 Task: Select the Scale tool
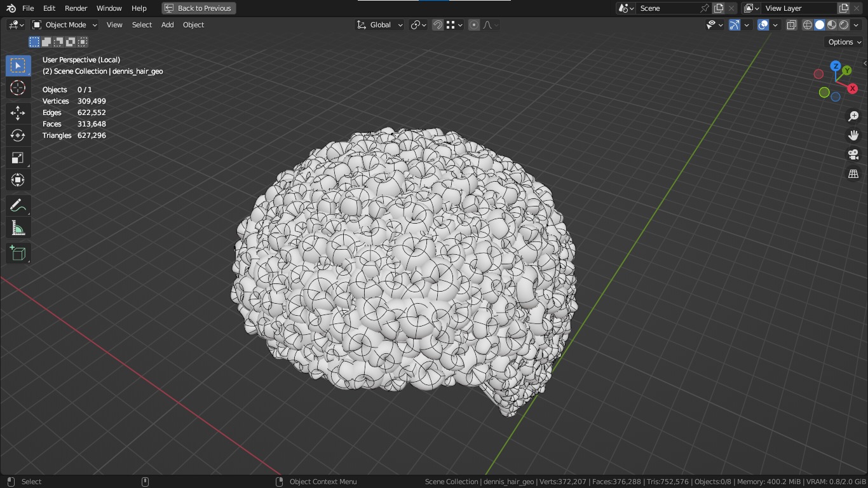(x=18, y=158)
